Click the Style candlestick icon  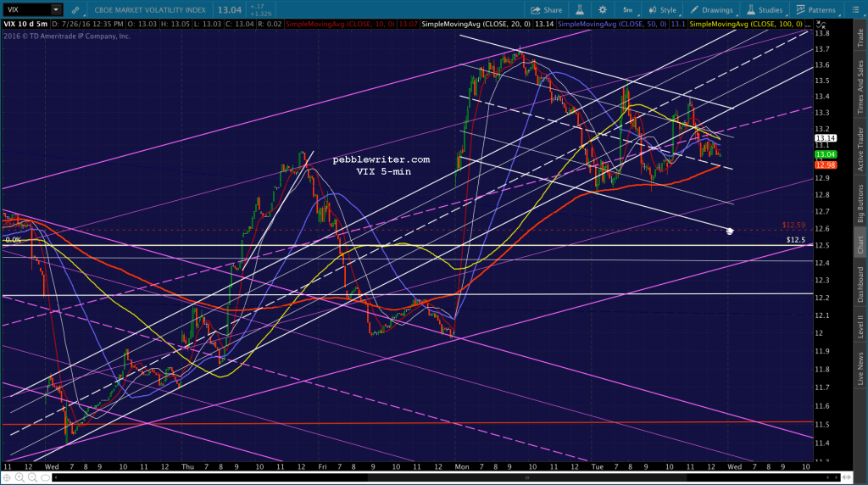(653, 10)
